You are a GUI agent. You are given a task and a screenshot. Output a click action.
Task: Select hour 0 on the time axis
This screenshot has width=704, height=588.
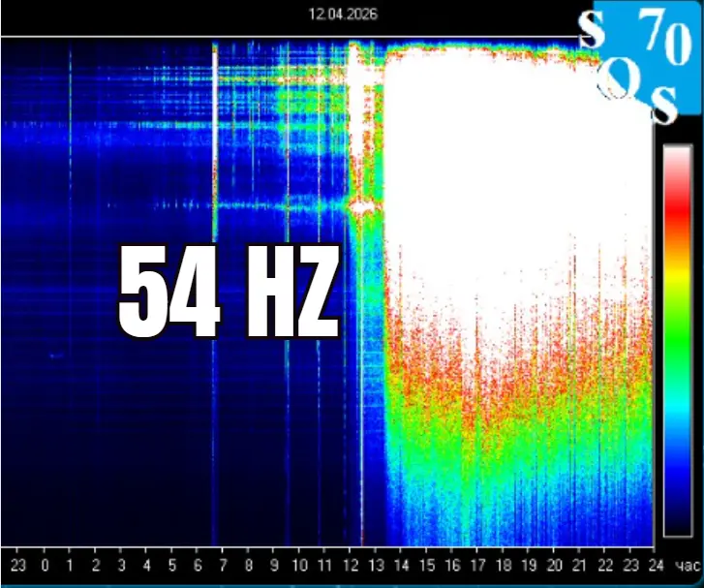point(45,565)
